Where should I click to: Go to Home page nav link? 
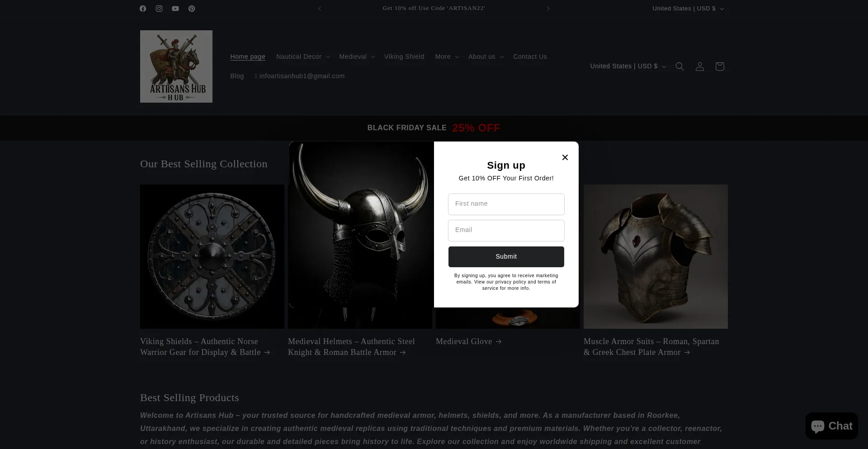248,57
